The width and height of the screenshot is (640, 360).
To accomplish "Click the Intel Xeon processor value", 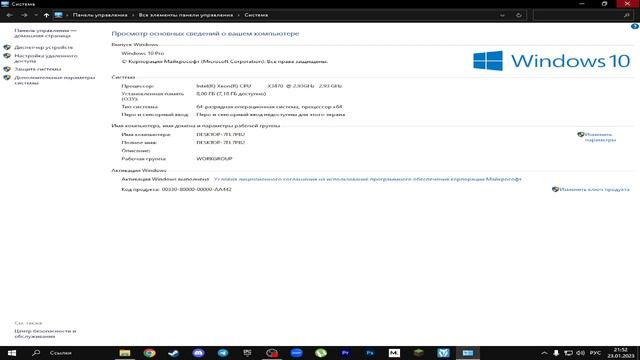I will click(269, 86).
